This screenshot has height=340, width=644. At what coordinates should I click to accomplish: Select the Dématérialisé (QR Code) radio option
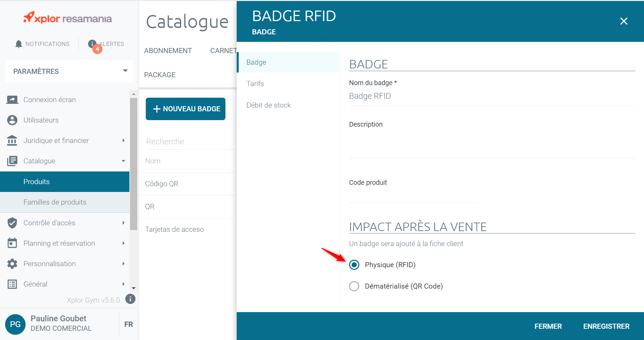coord(354,286)
